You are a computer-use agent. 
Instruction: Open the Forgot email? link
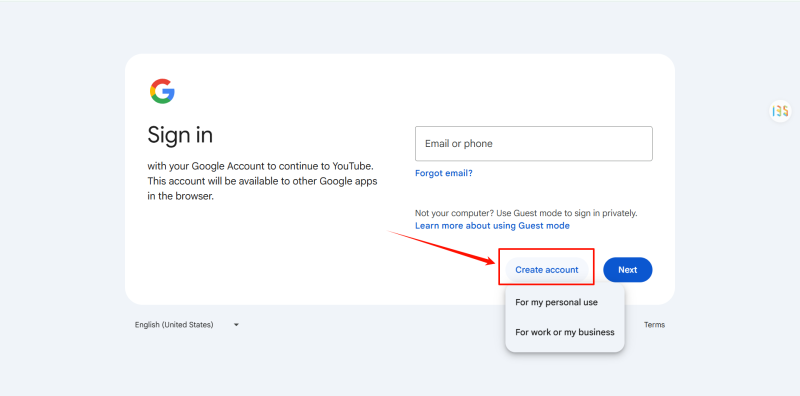click(444, 173)
